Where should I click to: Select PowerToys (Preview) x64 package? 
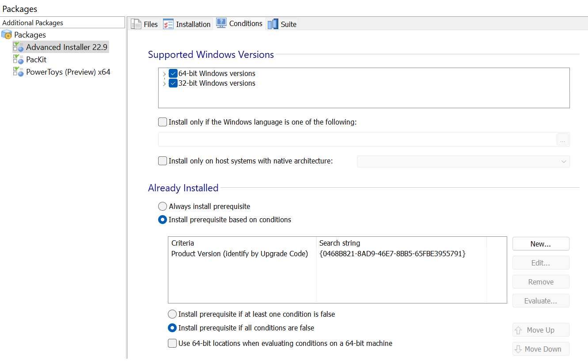pyautogui.click(x=68, y=72)
